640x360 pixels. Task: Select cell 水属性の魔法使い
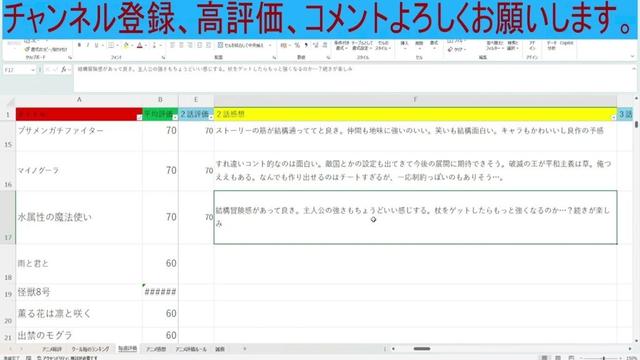click(x=79, y=217)
